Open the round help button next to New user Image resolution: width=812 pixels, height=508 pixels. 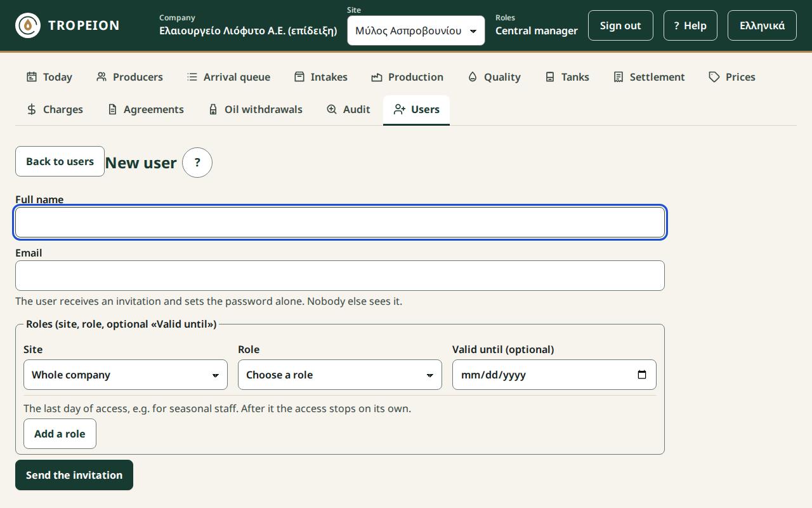point(197,163)
